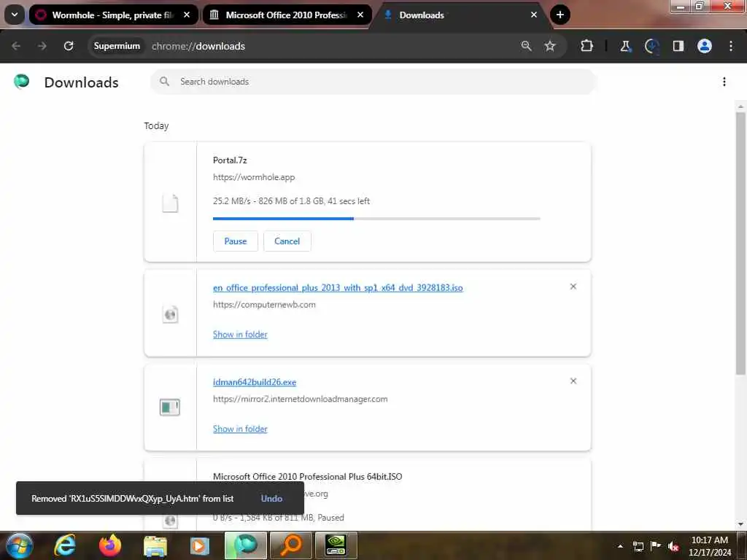Click the https://computernewb.com source link
This screenshot has width=747, height=560.
(x=264, y=305)
